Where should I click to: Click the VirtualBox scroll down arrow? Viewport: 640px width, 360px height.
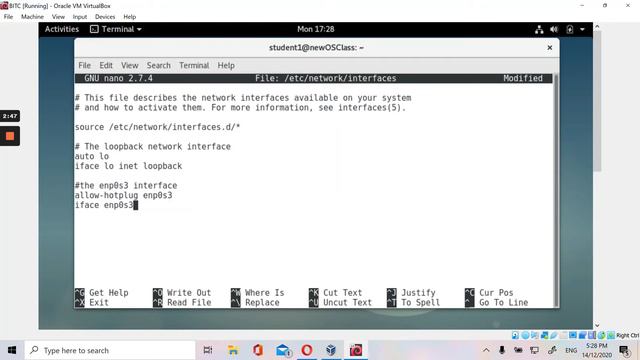597,325
